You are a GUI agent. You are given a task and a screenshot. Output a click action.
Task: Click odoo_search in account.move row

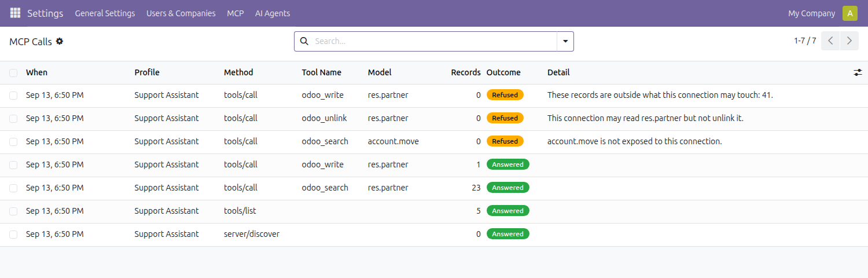click(x=325, y=141)
